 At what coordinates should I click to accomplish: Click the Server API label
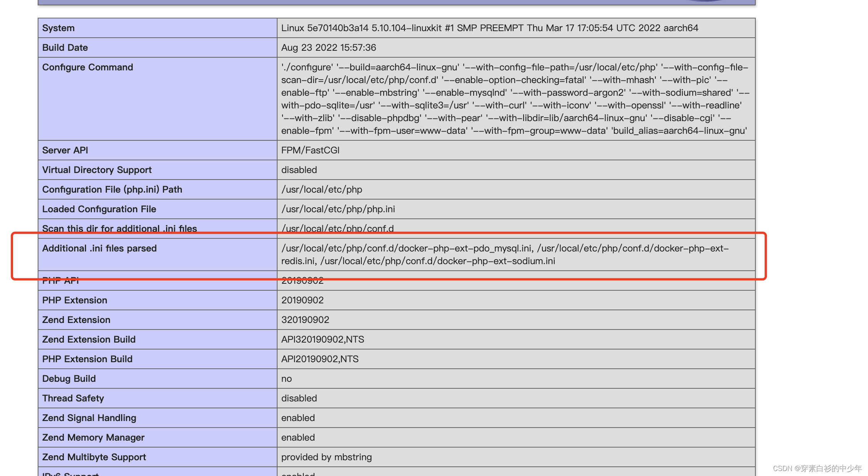coord(65,150)
